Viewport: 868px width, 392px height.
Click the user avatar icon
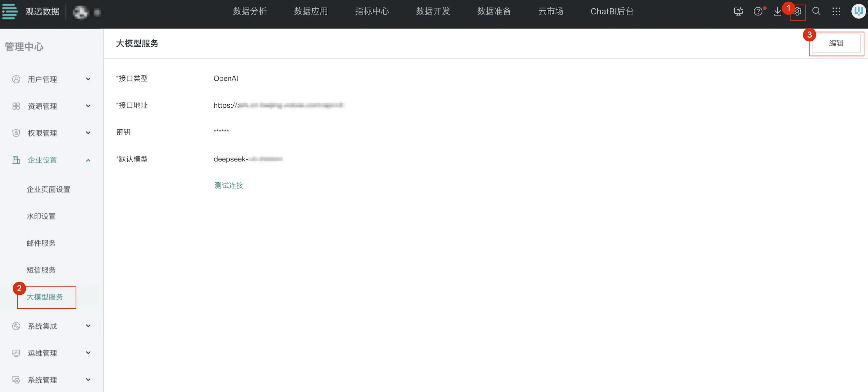pyautogui.click(x=858, y=12)
